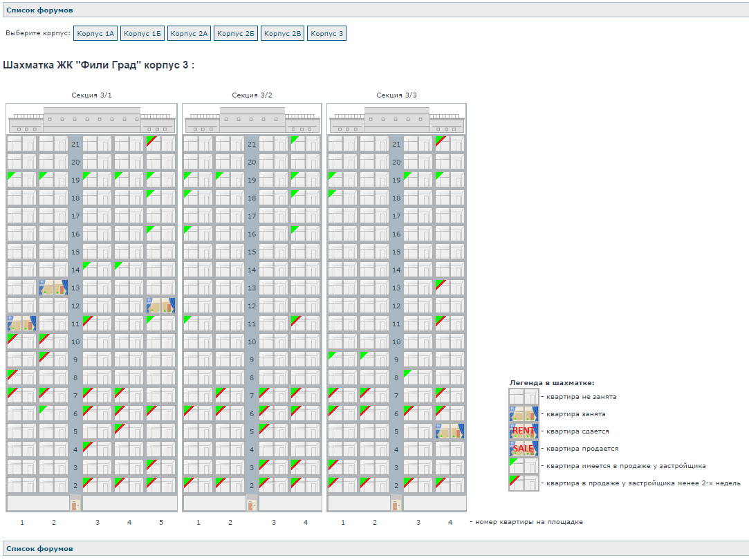Screen dimensions: 749x560
Task: Select apartment 5 on floor 21, section 3/1
Action: coord(160,144)
